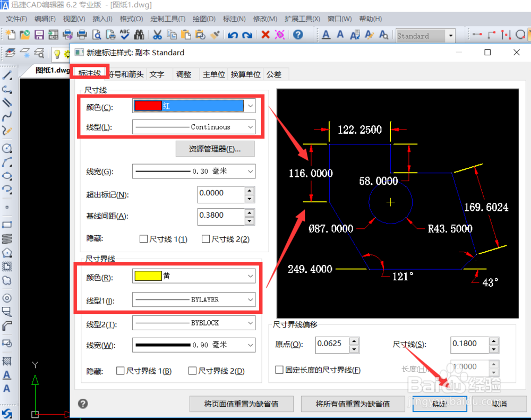
Task: Enable 固定长度的尺寸界线 checkbox
Action: (279, 370)
